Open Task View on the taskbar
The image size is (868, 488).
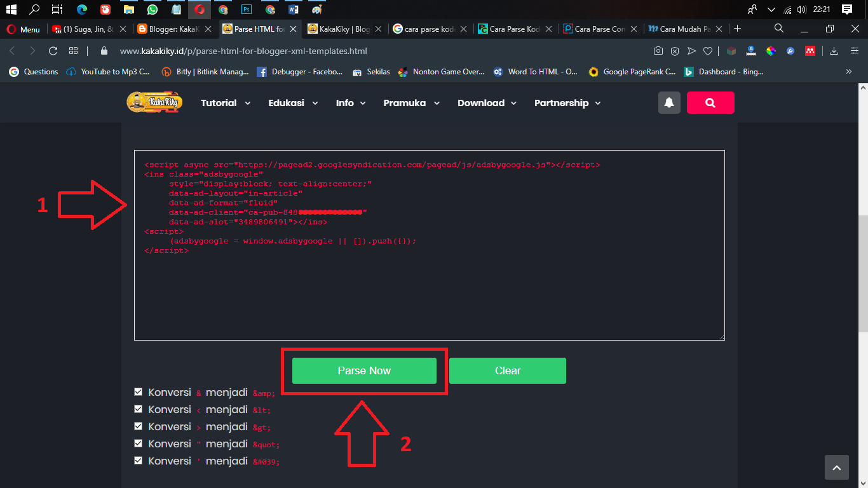point(57,10)
